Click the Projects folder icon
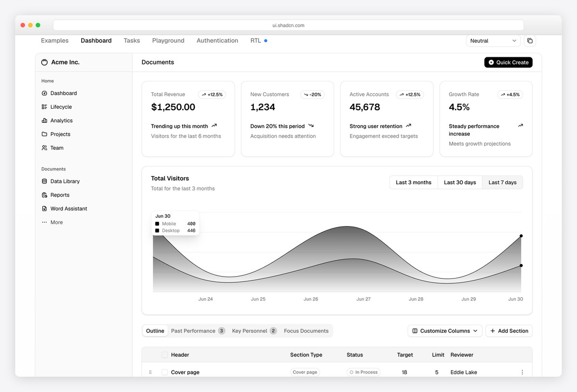577x392 pixels. (44, 134)
